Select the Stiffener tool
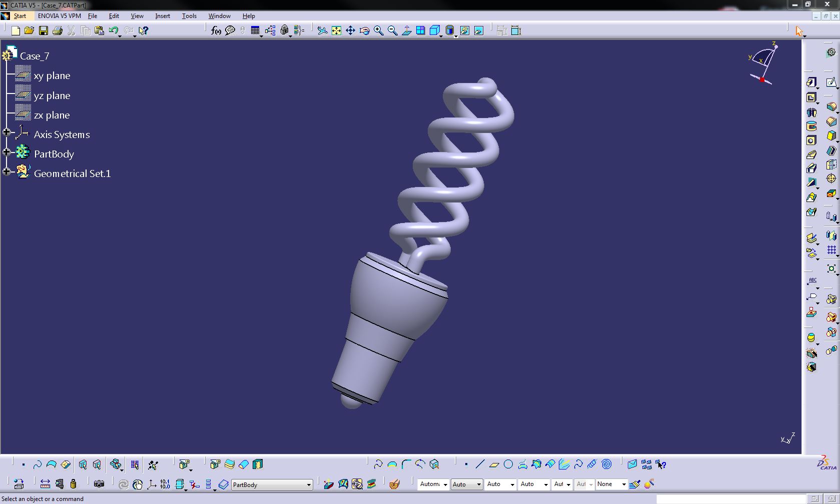The height and width of the screenshot is (504, 840). (x=811, y=183)
